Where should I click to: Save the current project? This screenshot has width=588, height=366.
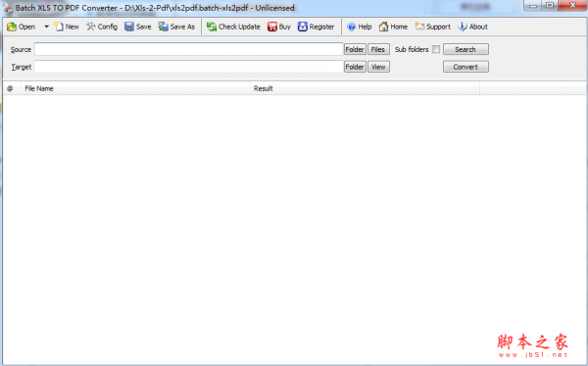(x=138, y=26)
